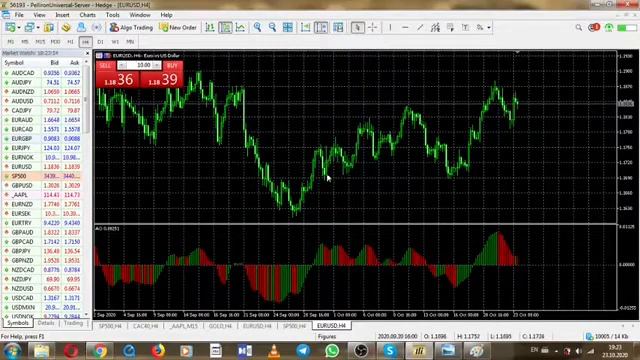Tile chart windows with the grid icon

click(288, 27)
